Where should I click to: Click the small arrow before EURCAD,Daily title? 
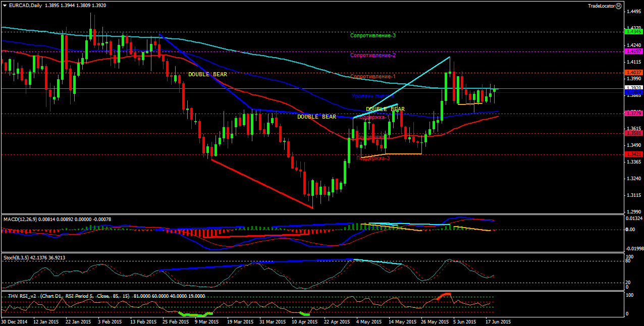4,6
